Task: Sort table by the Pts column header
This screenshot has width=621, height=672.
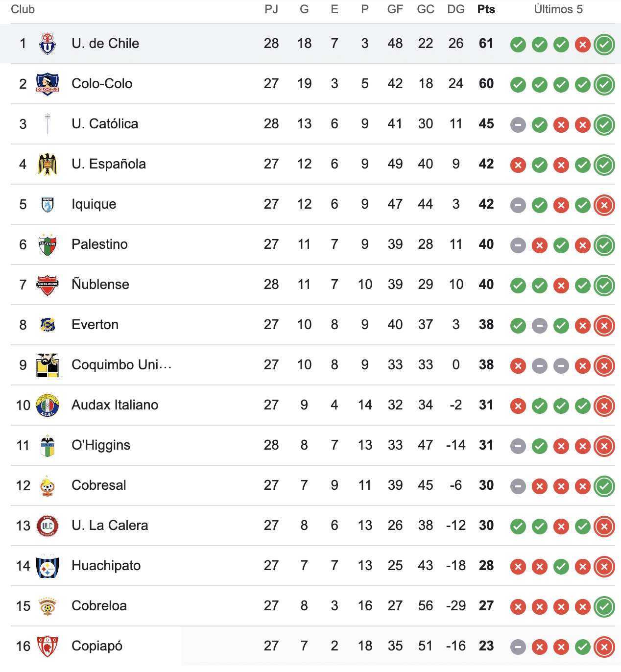Action: click(x=486, y=9)
